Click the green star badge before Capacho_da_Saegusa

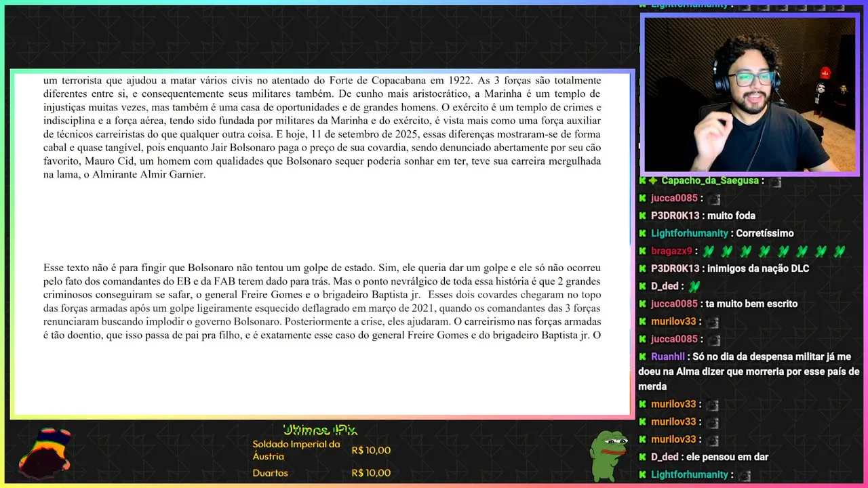pyautogui.click(x=654, y=180)
